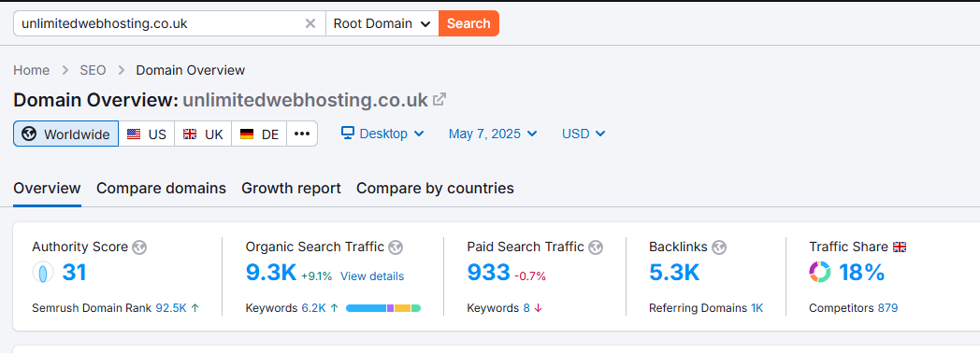Image resolution: width=980 pixels, height=353 pixels.
Task: Click the up arrow beside organic Keywords 6.2K
Action: pos(334,308)
